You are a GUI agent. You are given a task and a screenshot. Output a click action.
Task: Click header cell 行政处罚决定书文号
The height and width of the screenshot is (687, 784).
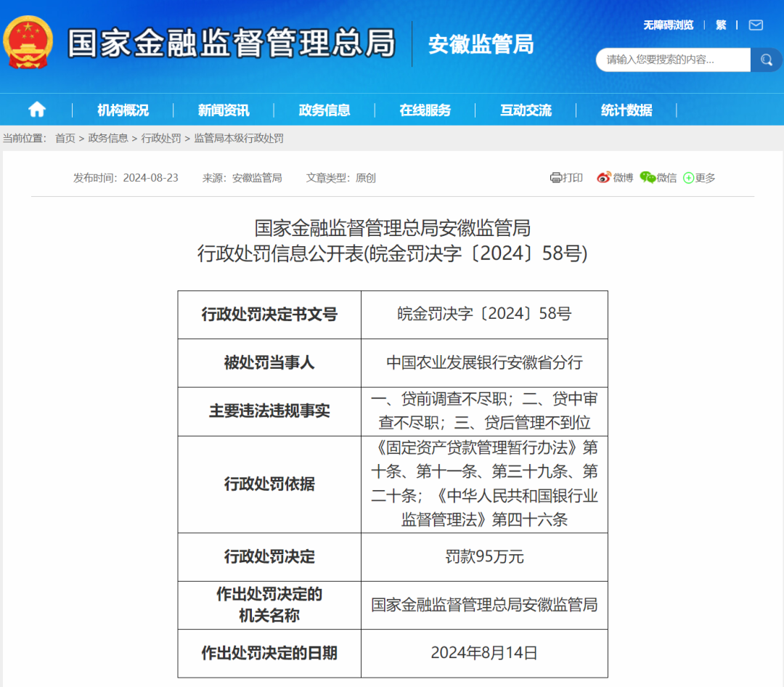coord(269,314)
